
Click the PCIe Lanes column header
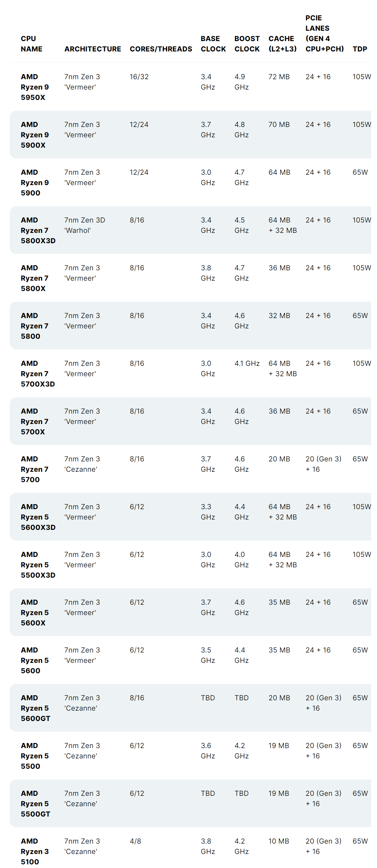coord(324,33)
